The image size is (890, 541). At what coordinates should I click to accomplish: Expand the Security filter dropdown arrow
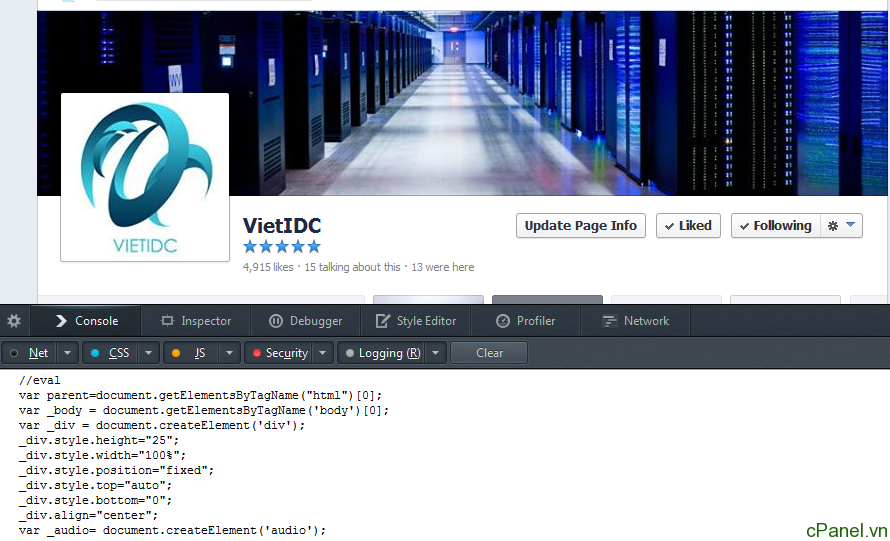pos(322,353)
